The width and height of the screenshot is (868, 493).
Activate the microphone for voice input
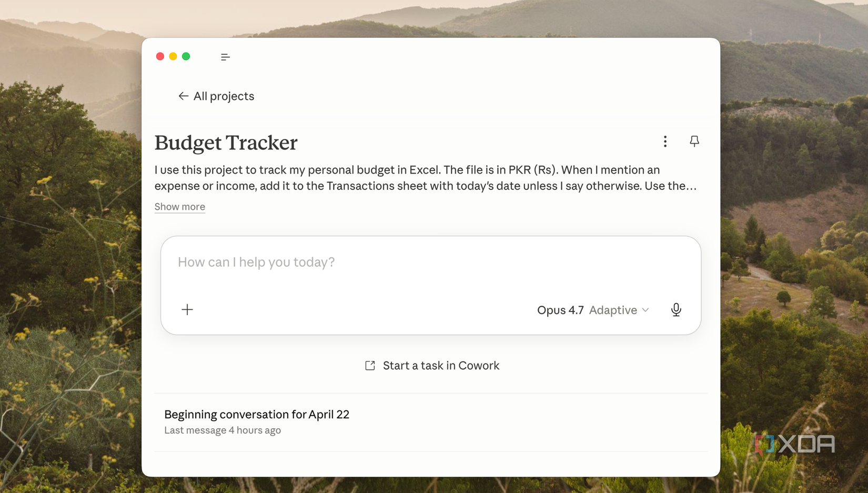pos(676,310)
